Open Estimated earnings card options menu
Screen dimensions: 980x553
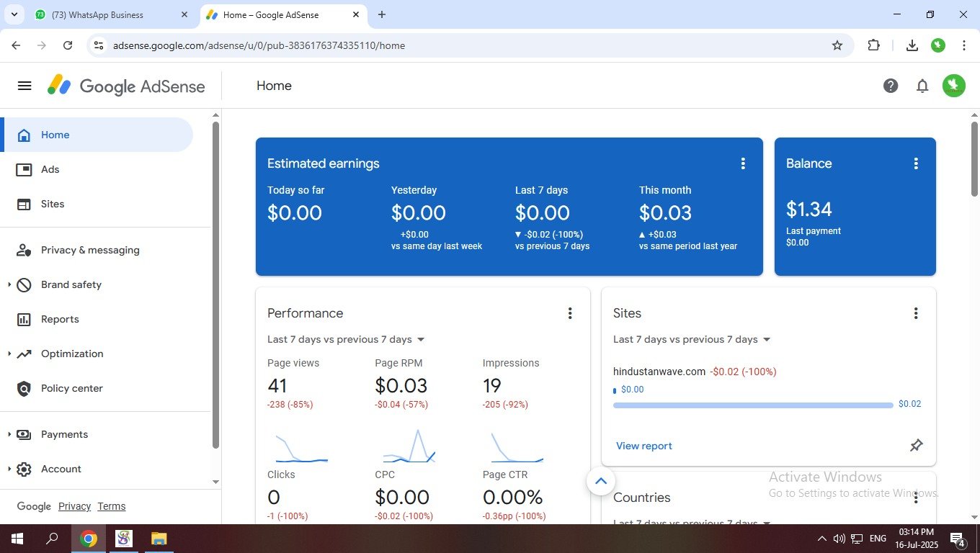(x=743, y=163)
